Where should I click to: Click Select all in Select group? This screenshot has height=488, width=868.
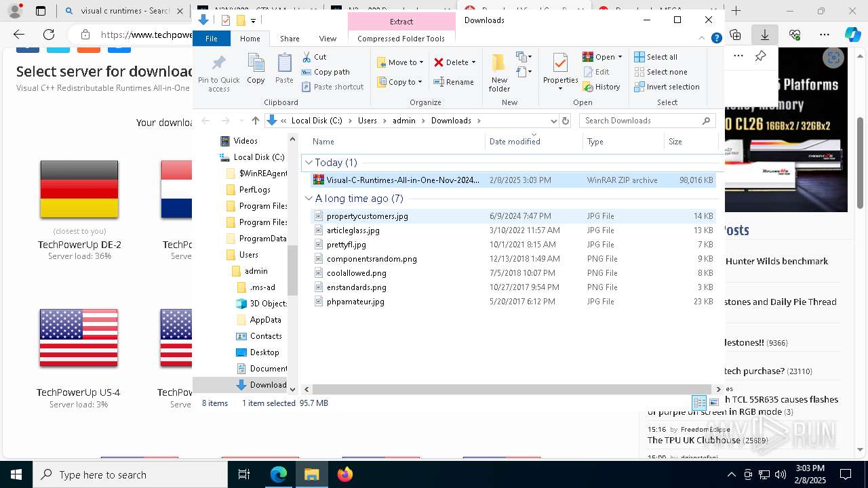(x=656, y=57)
